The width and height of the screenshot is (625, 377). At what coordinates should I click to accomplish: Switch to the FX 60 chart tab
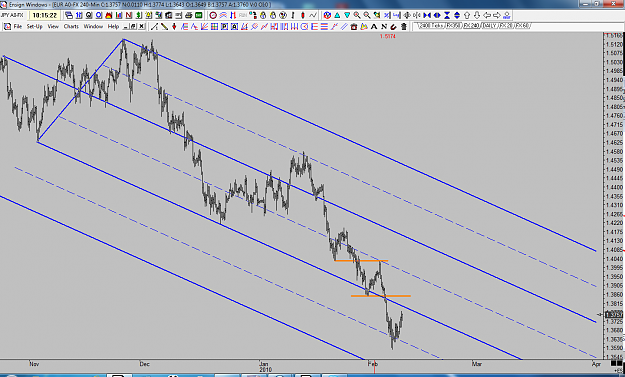(522, 26)
